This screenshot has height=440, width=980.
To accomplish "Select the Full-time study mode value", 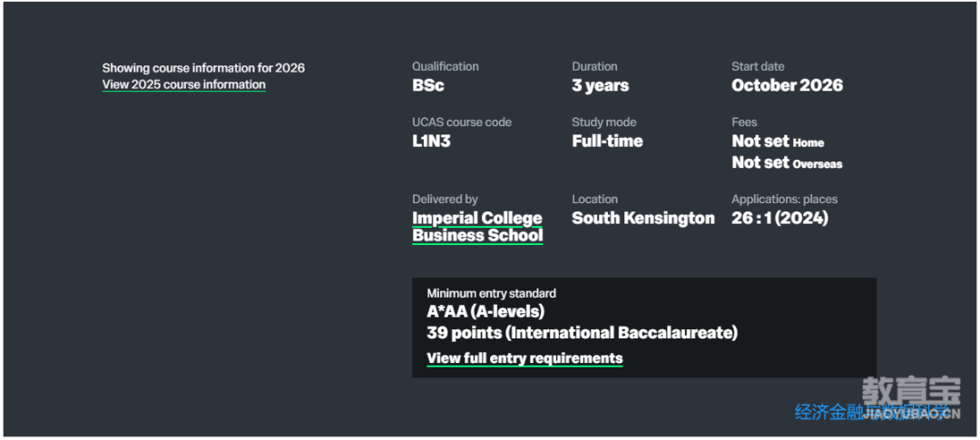I will (607, 142).
